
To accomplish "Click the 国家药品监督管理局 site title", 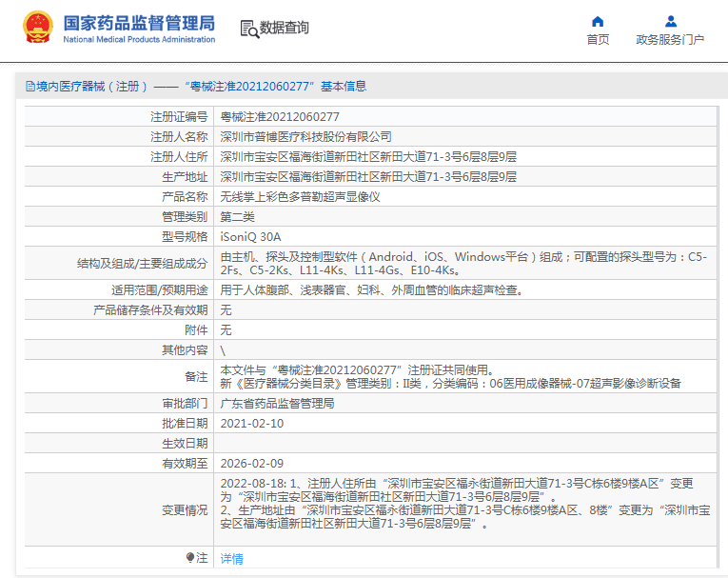I will point(139,23).
